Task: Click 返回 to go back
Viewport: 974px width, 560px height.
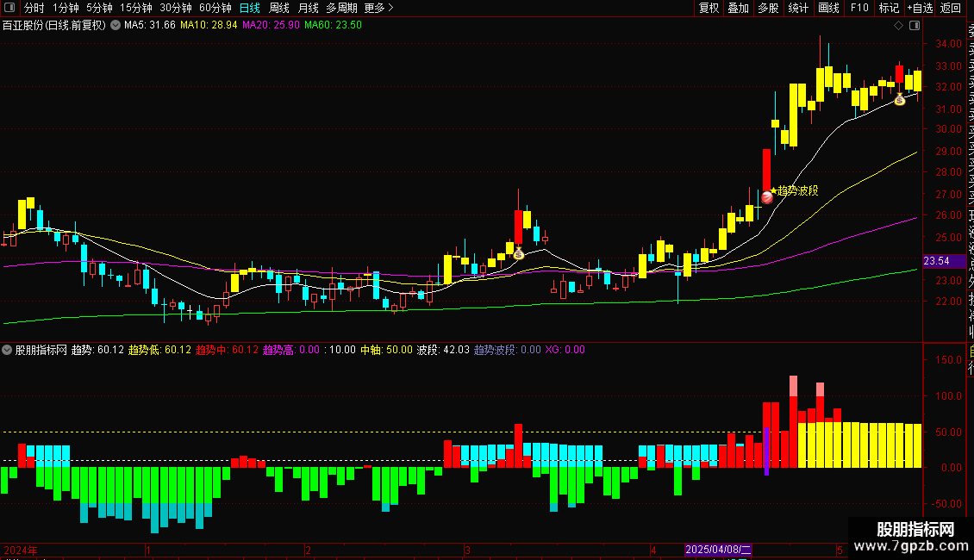Action: [951, 8]
